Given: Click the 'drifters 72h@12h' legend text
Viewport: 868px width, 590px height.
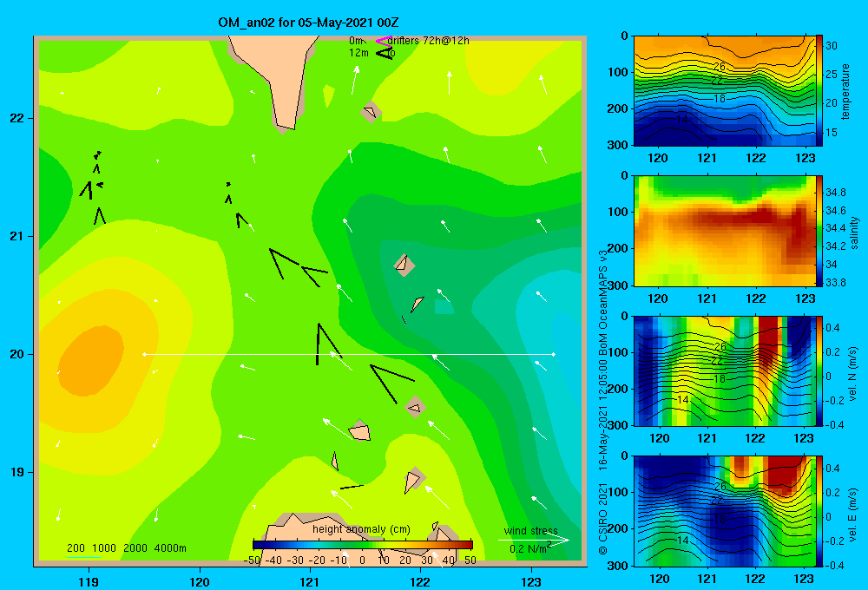Looking at the screenshot, I should [429, 41].
